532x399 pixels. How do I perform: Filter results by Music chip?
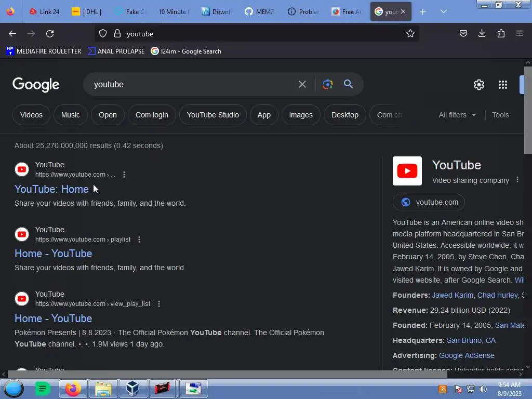click(x=70, y=115)
